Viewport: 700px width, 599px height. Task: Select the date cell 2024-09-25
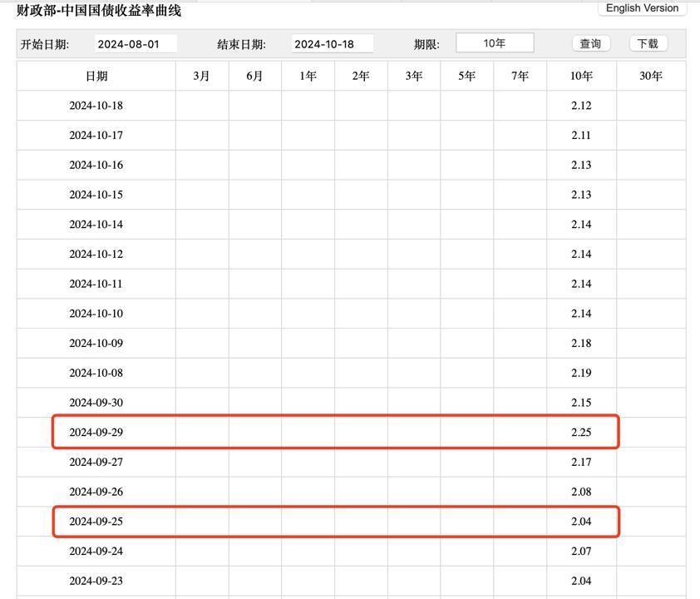[96, 522]
